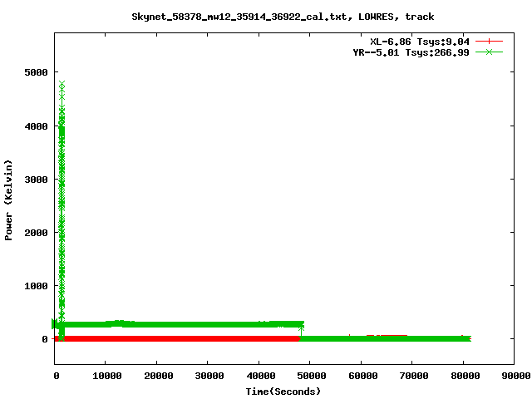532x399 pixels.
Task: Click x-axis tick label 50000
Action: tap(312, 376)
